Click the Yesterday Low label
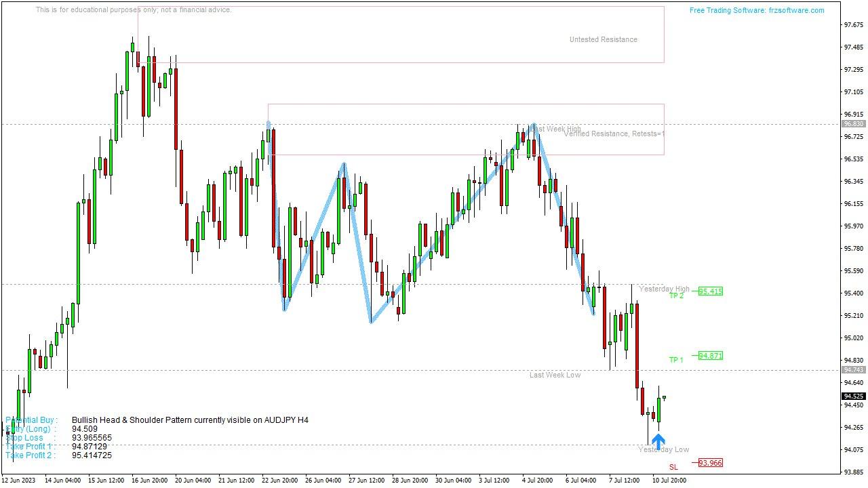Screen dimensions: 868x488 point(664,449)
